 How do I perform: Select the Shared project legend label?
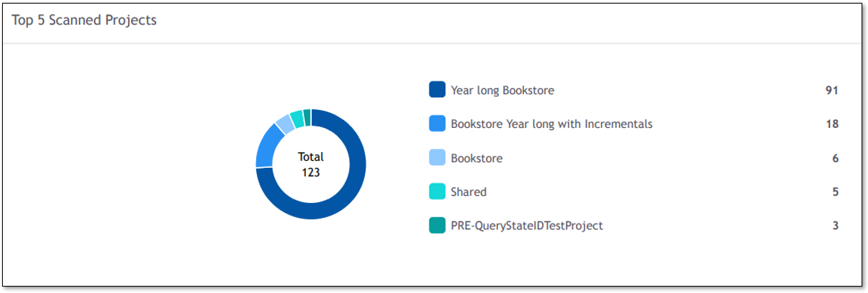(x=468, y=192)
